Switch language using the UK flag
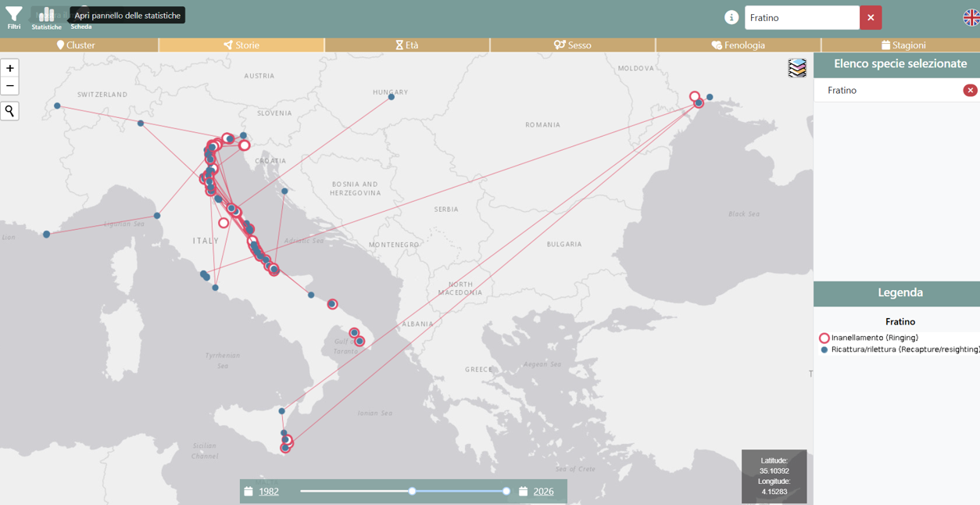The width and height of the screenshot is (980, 505). point(971,17)
